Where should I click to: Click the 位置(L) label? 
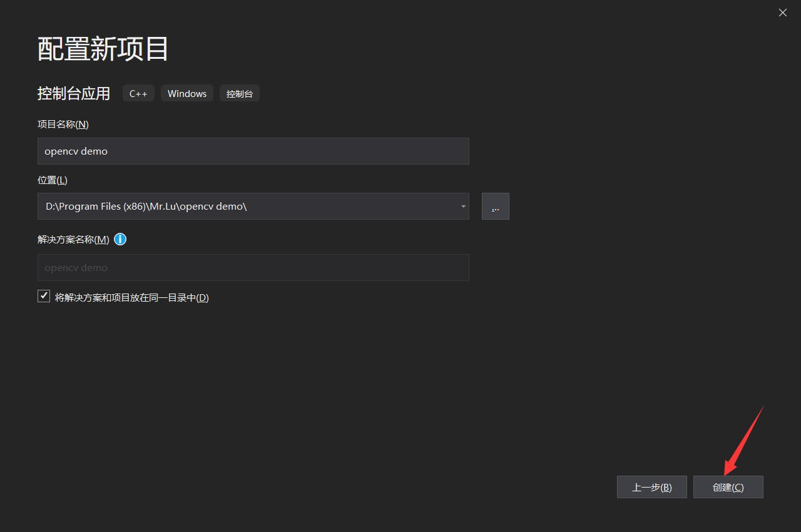click(52, 180)
